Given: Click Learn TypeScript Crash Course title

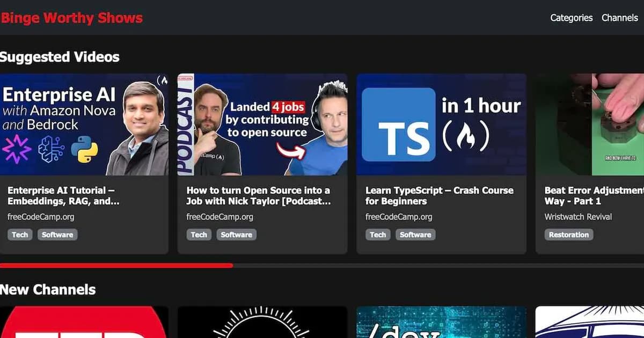Looking at the screenshot, I should (x=439, y=196).
